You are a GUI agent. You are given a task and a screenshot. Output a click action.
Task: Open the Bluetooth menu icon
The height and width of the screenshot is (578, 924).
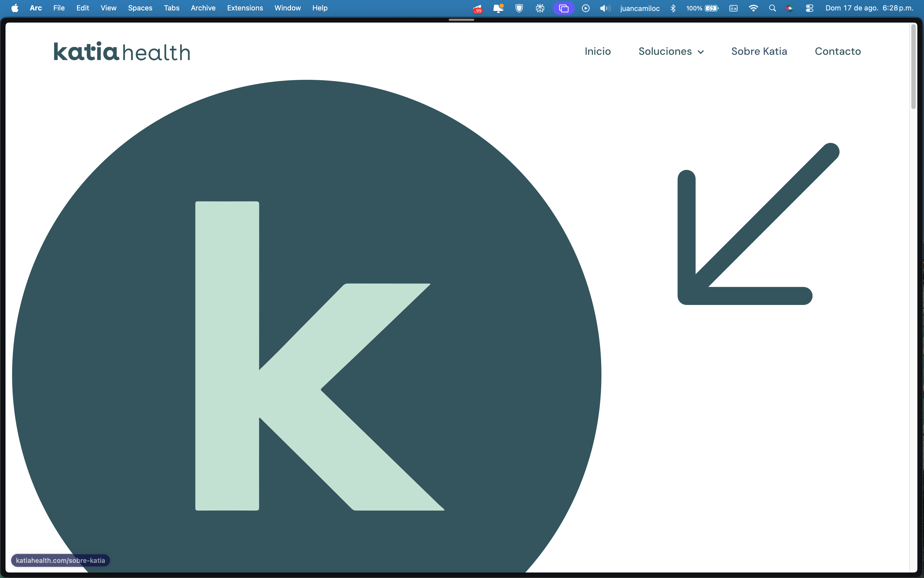coord(673,8)
